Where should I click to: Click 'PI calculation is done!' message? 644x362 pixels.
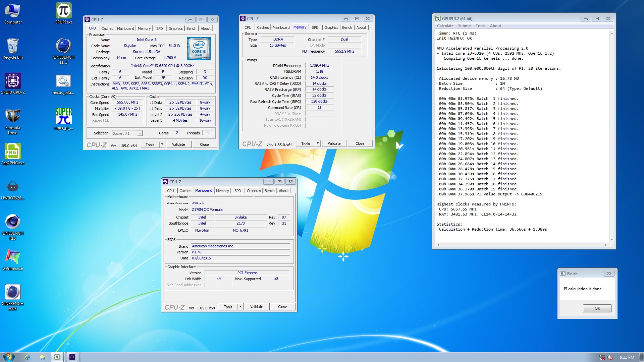click(x=583, y=289)
